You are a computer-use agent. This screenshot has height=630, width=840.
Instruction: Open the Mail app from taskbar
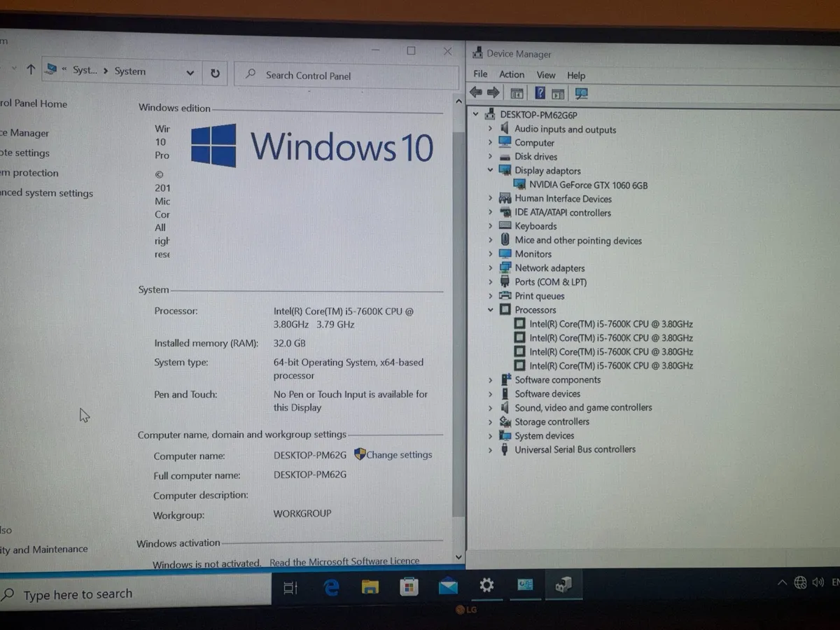pyautogui.click(x=448, y=587)
